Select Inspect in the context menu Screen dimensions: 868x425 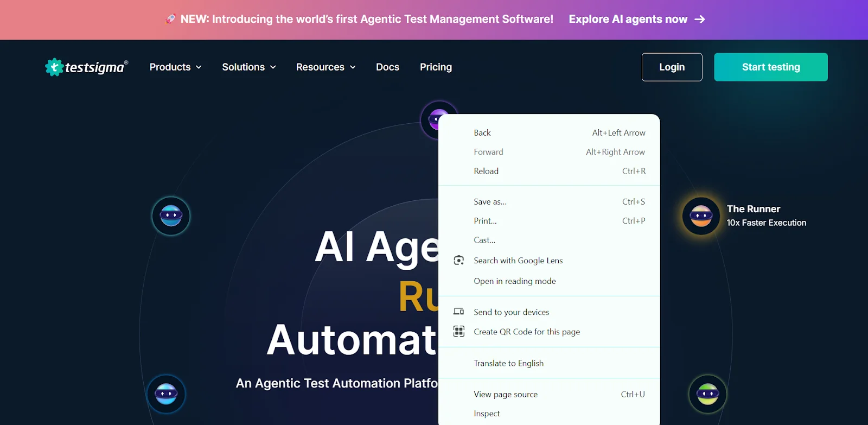[x=549, y=414]
